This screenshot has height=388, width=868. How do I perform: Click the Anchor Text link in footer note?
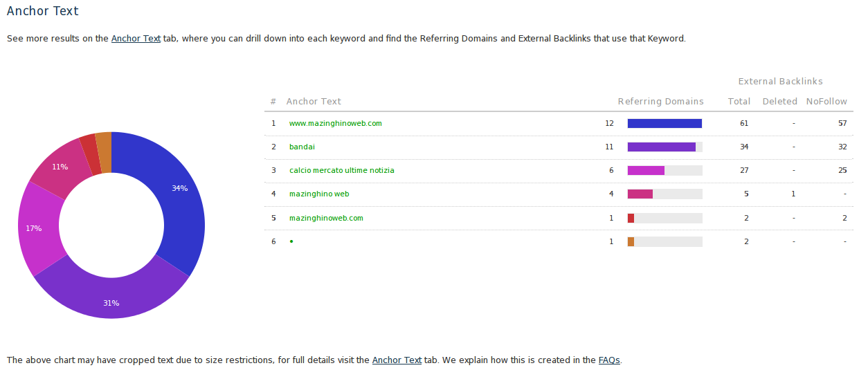(397, 360)
